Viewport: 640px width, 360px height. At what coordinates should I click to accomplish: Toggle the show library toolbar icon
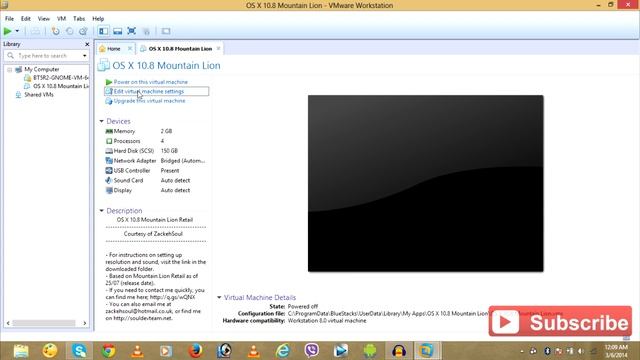[x=104, y=31]
